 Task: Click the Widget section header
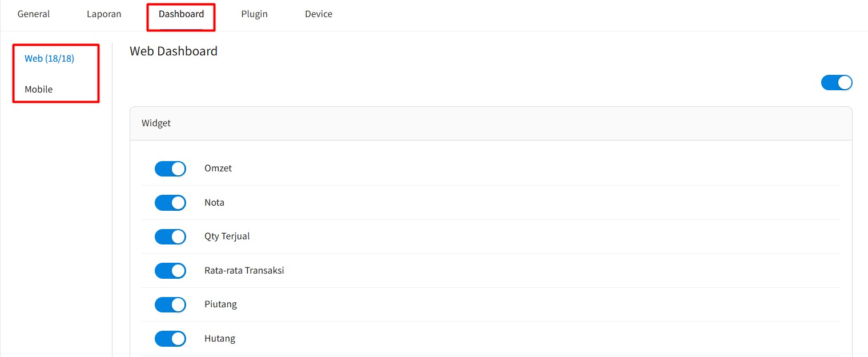(156, 123)
